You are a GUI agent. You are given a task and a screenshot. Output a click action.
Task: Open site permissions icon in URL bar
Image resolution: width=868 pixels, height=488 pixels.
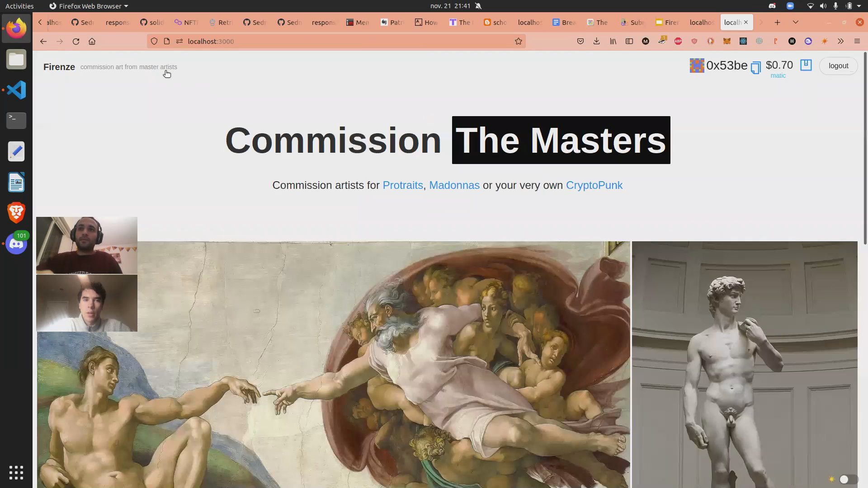pyautogui.click(x=179, y=41)
